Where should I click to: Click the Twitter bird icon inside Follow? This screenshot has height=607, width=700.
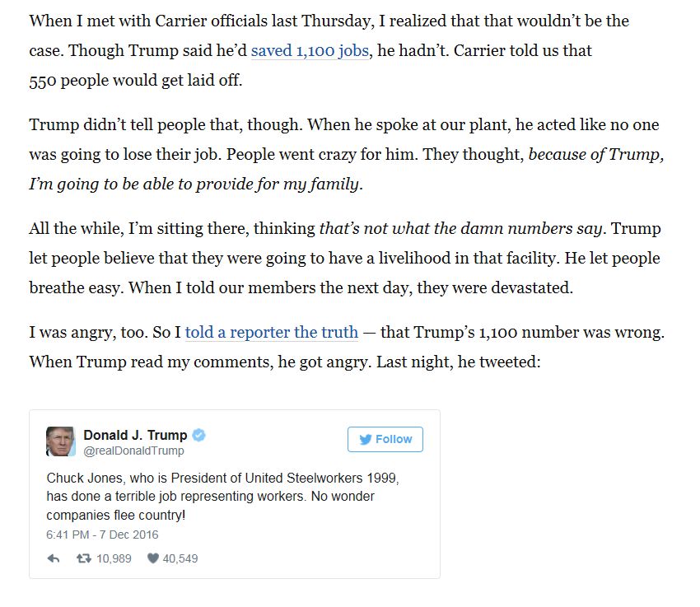(365, 440)
